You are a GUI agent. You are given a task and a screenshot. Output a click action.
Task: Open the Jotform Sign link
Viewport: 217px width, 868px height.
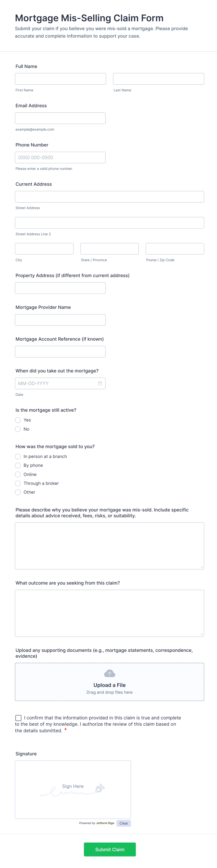(x=105, y=823)
